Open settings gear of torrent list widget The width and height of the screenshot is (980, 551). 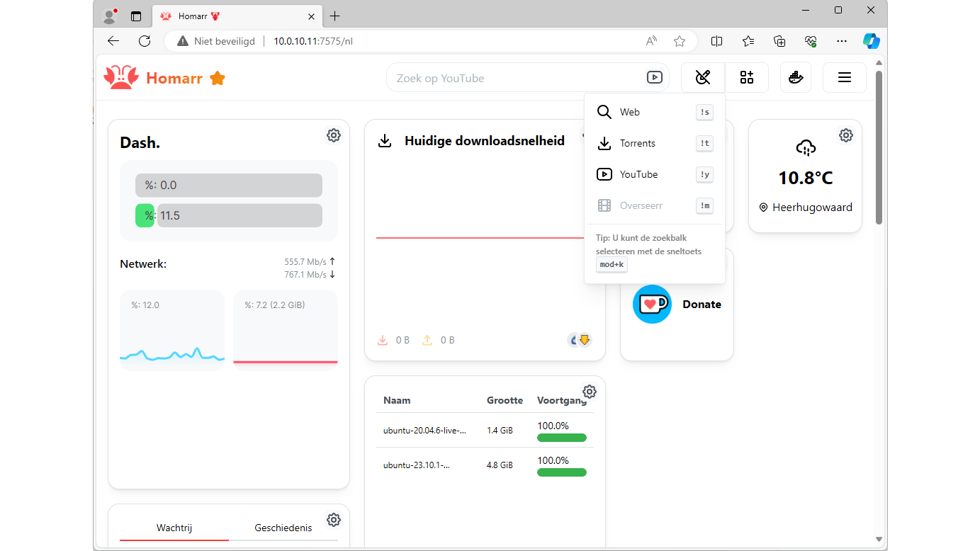590,392
